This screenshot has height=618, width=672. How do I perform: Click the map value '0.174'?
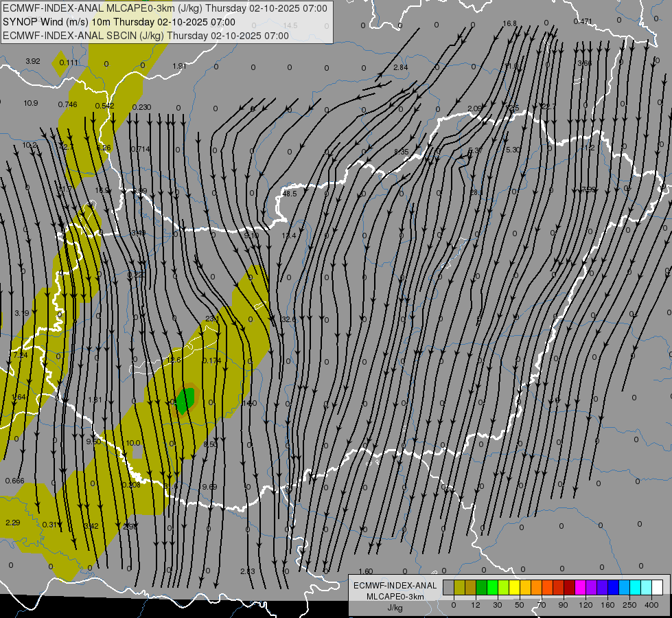pos(212,360)
